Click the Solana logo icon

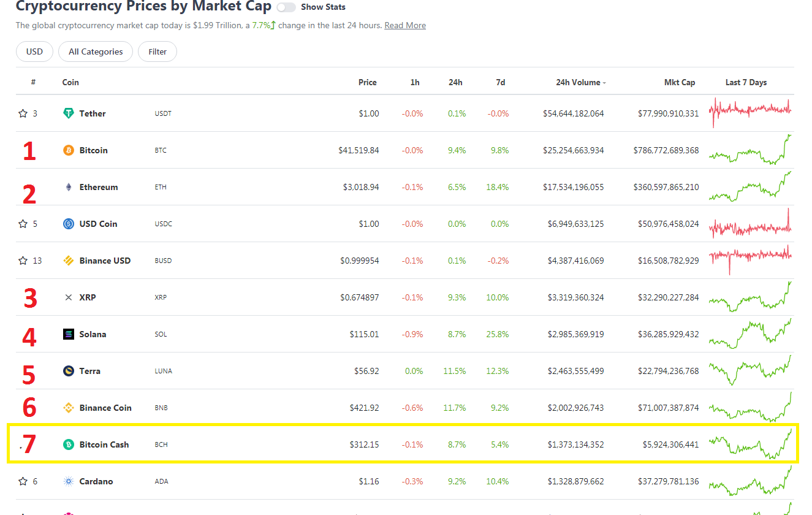69,334
